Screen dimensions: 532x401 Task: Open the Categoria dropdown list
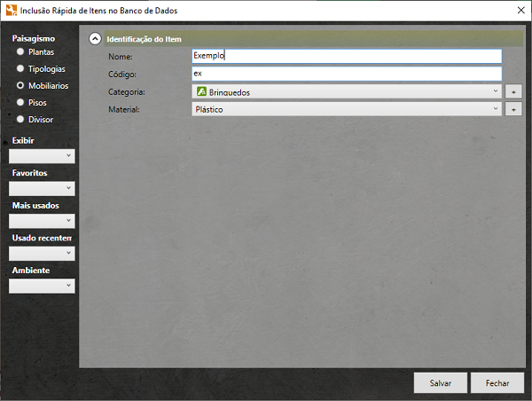pos(496,91)
